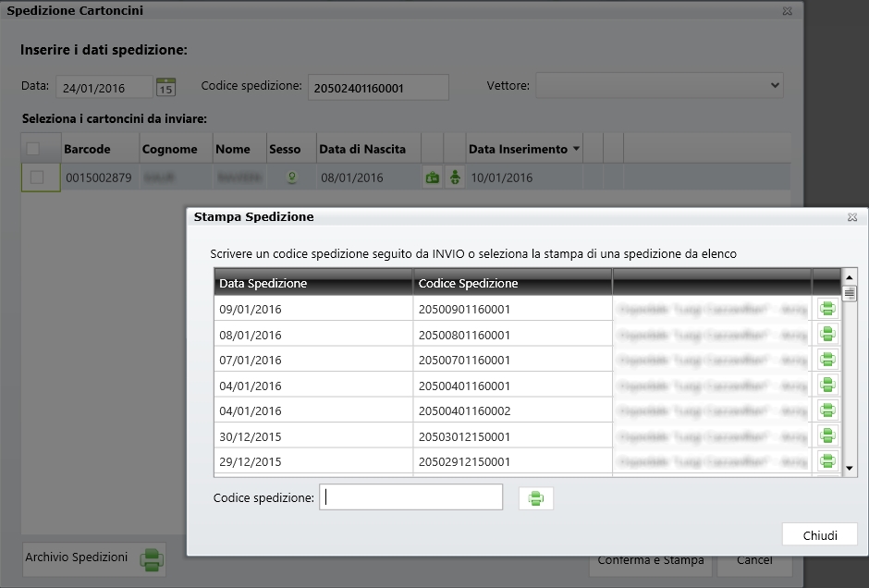Toggle the select-all cartoncini header checkbox
Viewport: 869px width, 588px height.
33,149
